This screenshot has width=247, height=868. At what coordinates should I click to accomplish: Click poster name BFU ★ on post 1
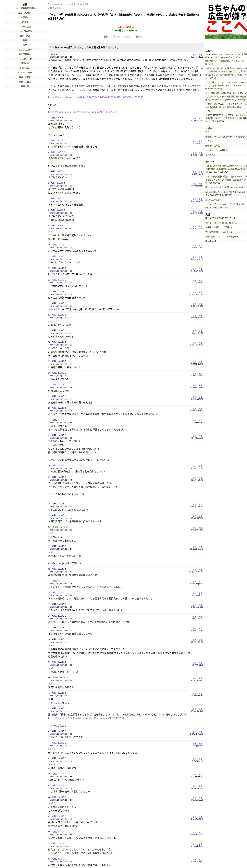(54, 54)
